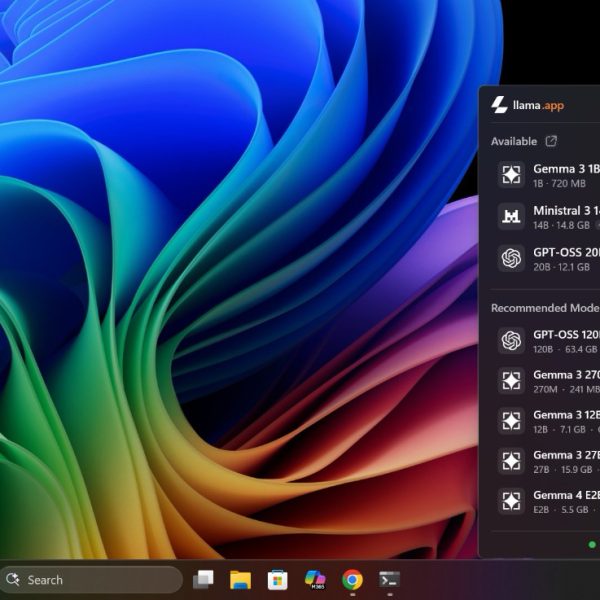Viewport: 600px width, 600px height.
Task: Open the external link icon beside Available
Action: tap(551, 141)
